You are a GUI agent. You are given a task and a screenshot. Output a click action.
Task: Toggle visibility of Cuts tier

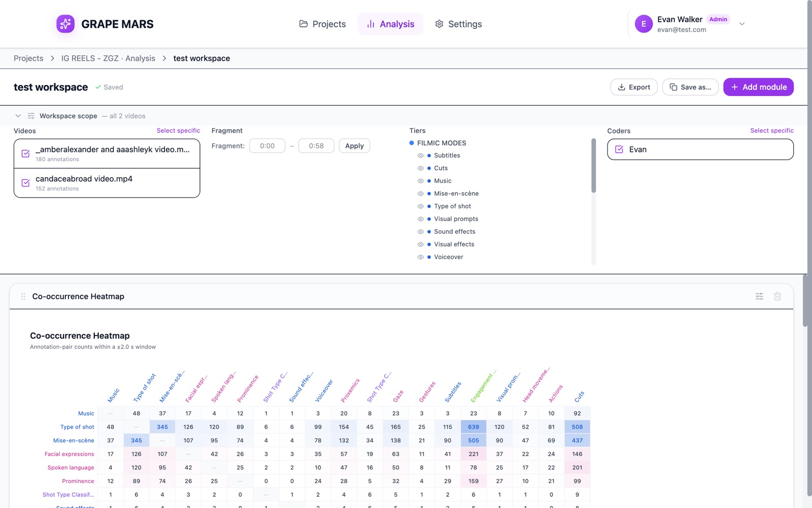pos(420,168)
